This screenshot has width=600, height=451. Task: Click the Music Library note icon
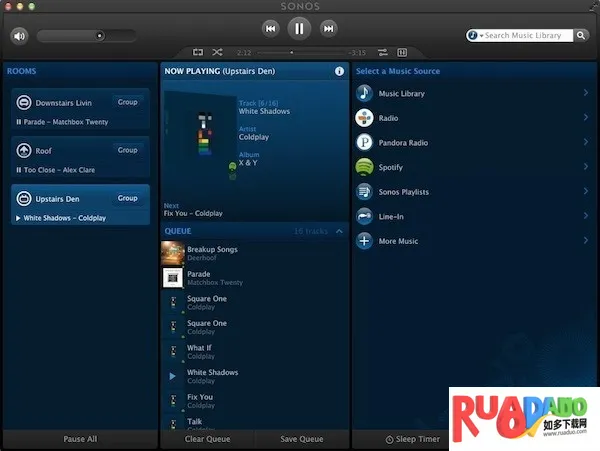[364, 93]
